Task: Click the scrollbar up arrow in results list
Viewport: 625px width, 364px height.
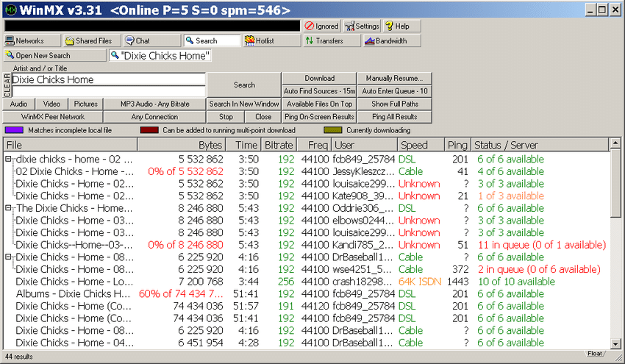Action: [x=615, y=143]
